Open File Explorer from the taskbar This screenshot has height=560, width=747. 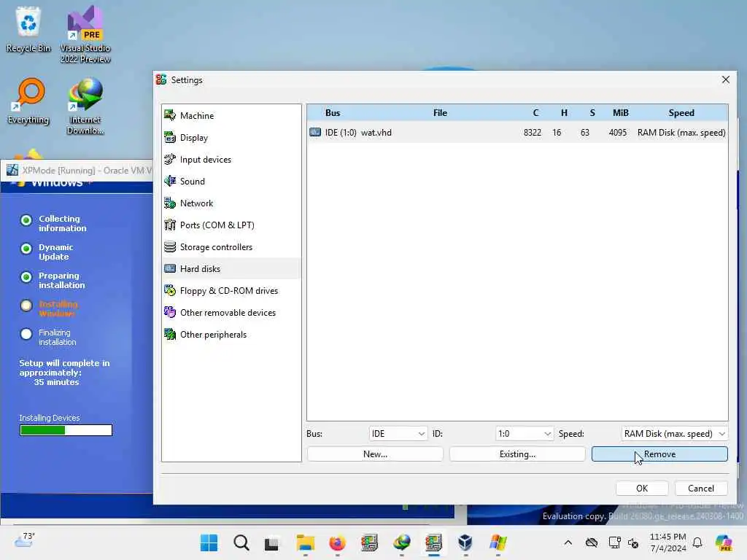pos(306,542)
